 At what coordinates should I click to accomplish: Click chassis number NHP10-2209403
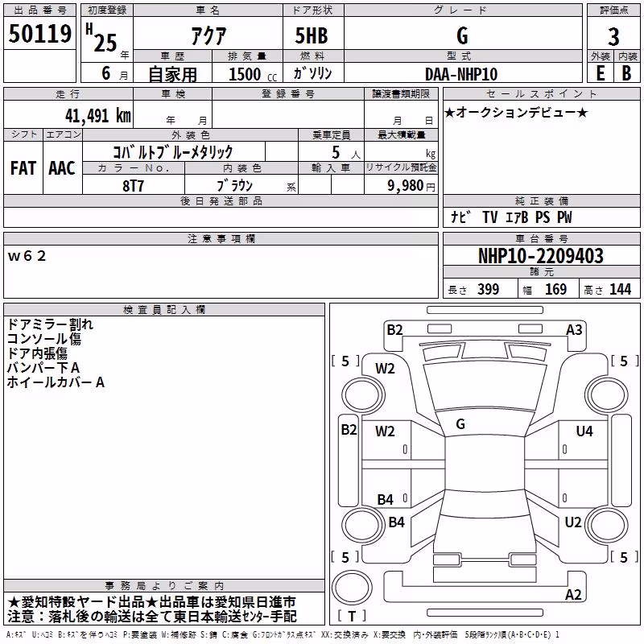tap(541, 256)
